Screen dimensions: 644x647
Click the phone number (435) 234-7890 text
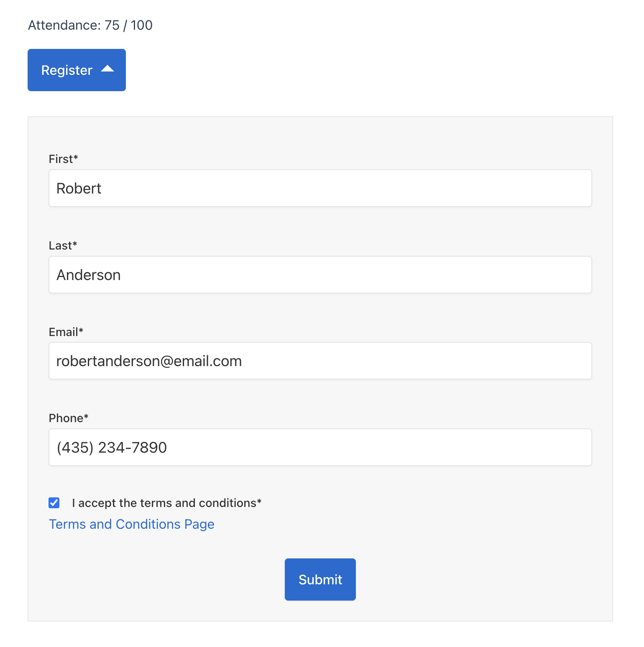[x=112, y=448]
